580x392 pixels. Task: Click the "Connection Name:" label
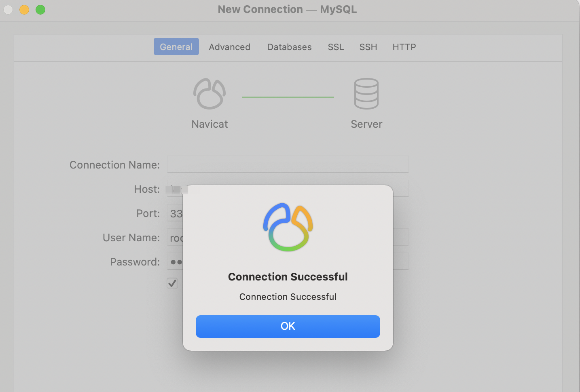[x=114, y=165]
